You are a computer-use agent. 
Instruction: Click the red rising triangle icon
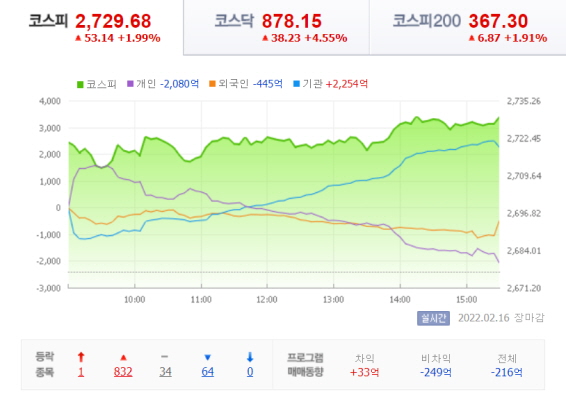123,358
